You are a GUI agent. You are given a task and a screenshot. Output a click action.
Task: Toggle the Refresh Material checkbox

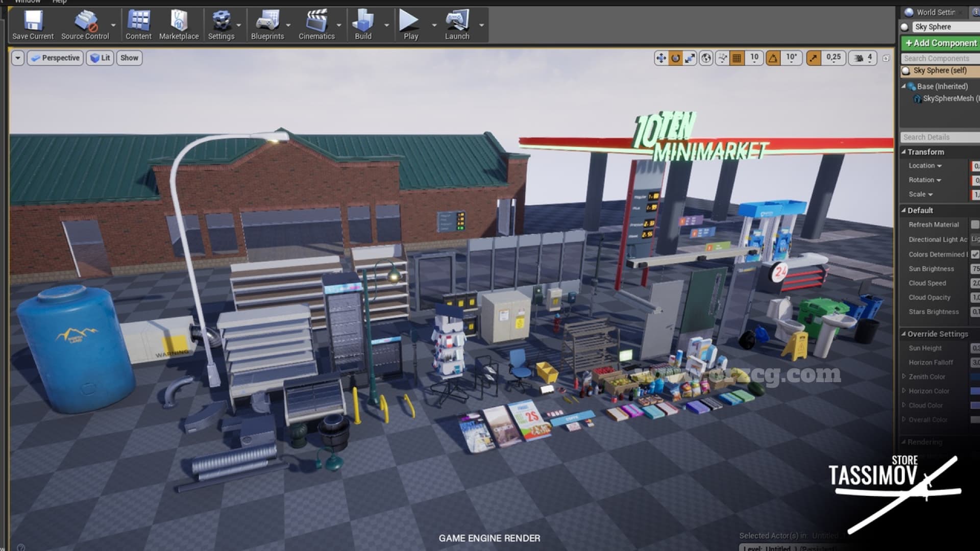click(x=975, y=224)
